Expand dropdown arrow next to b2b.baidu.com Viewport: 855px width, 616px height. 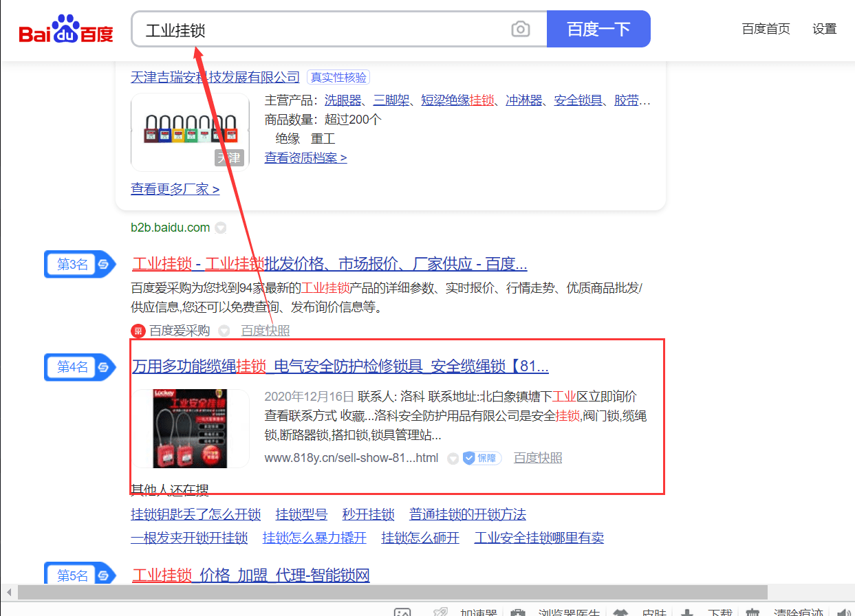point(220,228)
